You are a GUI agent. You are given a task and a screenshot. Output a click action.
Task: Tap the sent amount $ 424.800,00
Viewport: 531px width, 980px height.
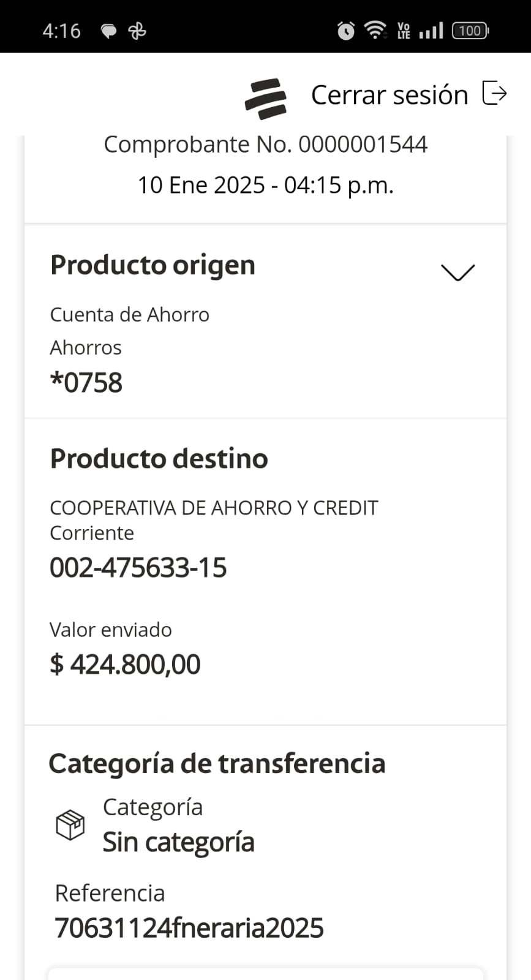[125, 665]
